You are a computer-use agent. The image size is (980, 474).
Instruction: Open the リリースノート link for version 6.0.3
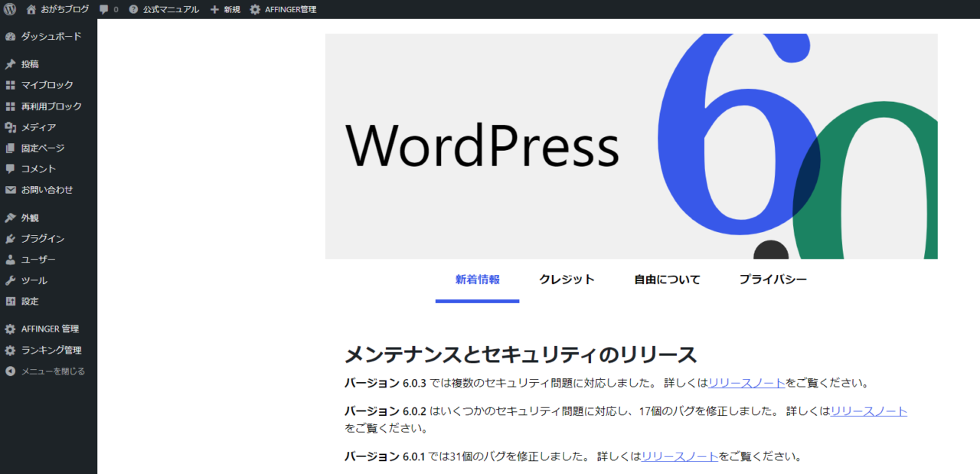746,383
